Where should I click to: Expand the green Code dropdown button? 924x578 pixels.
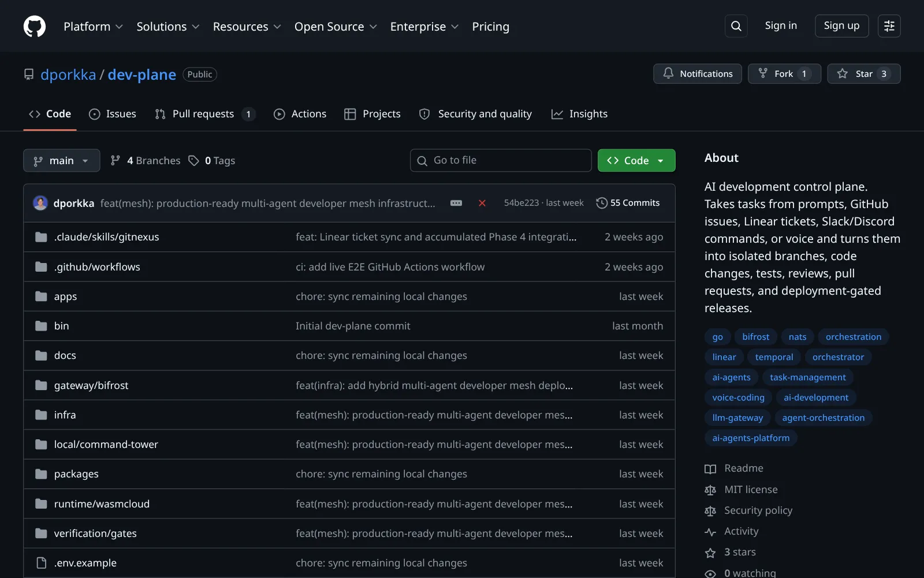tap(636, 161)
